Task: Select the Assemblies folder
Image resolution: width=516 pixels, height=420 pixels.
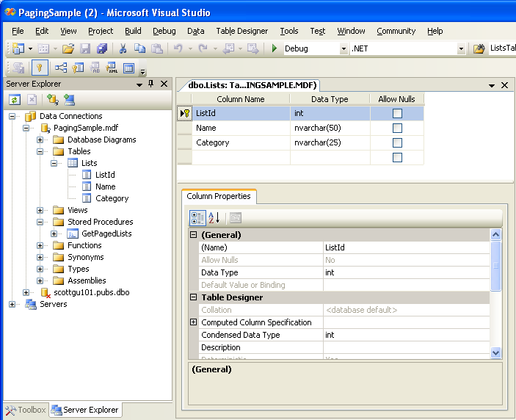Action: [87, 280]
